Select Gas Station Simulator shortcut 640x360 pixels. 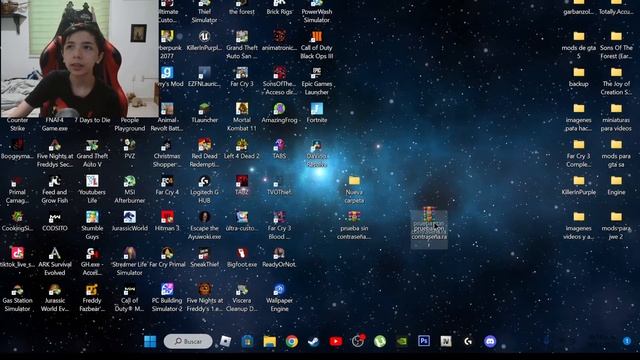pyautogui.click(x=17, y=297)
